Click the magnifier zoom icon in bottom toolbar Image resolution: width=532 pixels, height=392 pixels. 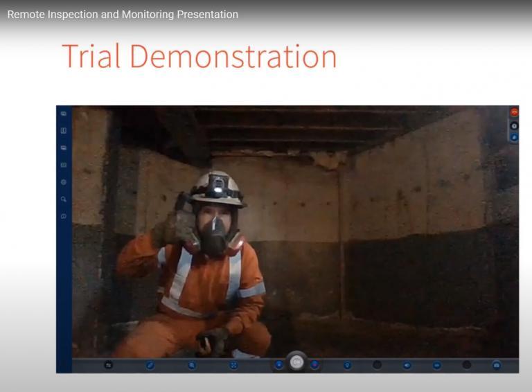[x=192, y=365]
